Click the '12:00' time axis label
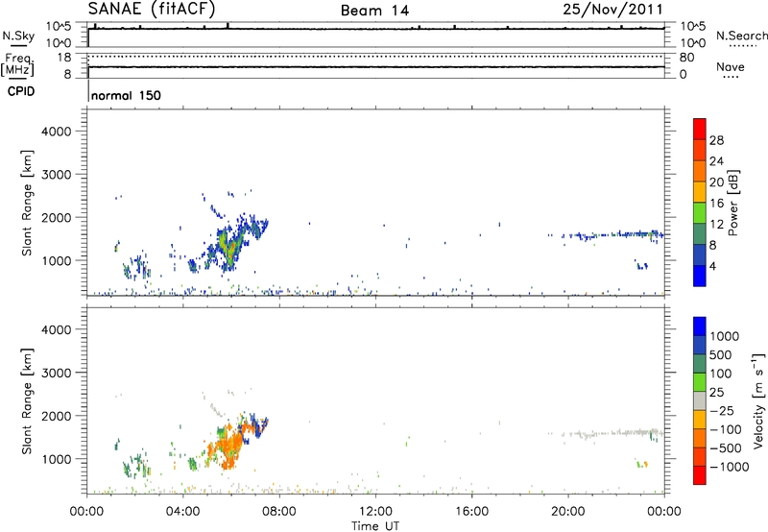Image resolution: width=768 pixels, height=532 pixels. [x=375, y=512]
